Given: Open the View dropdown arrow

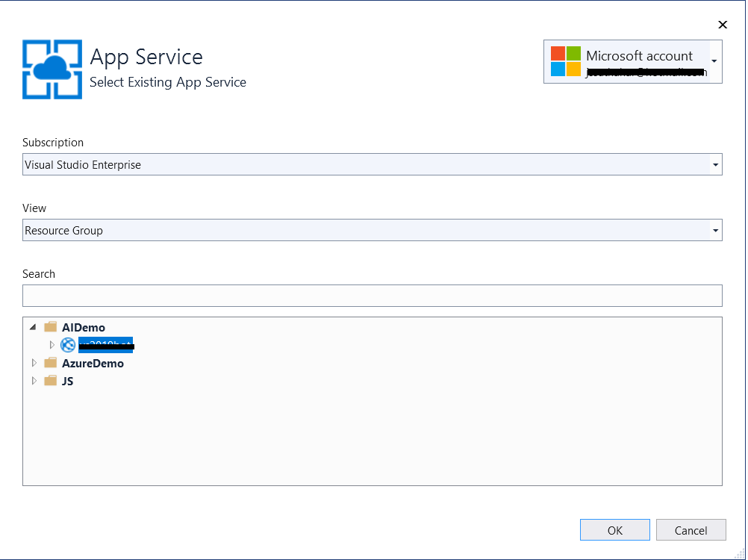Looking at the screenshot, I should pos(716,230).
